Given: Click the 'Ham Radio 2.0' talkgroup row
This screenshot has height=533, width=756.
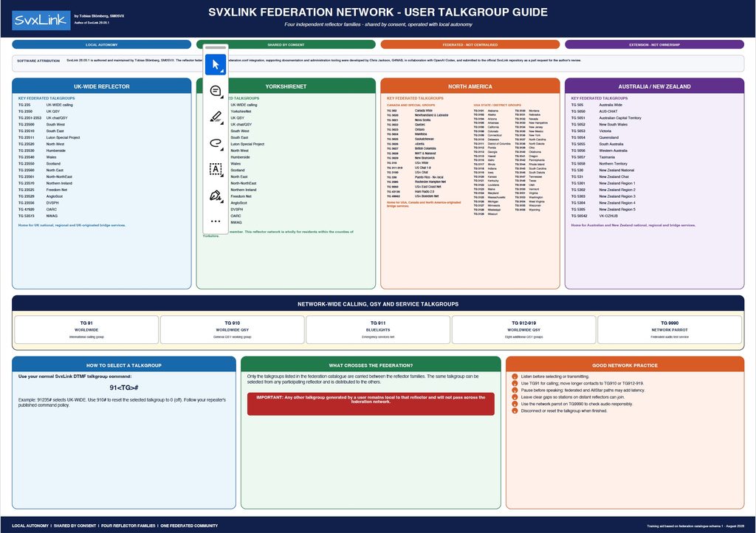Looking at the screenshot, I should click(410, 191).
